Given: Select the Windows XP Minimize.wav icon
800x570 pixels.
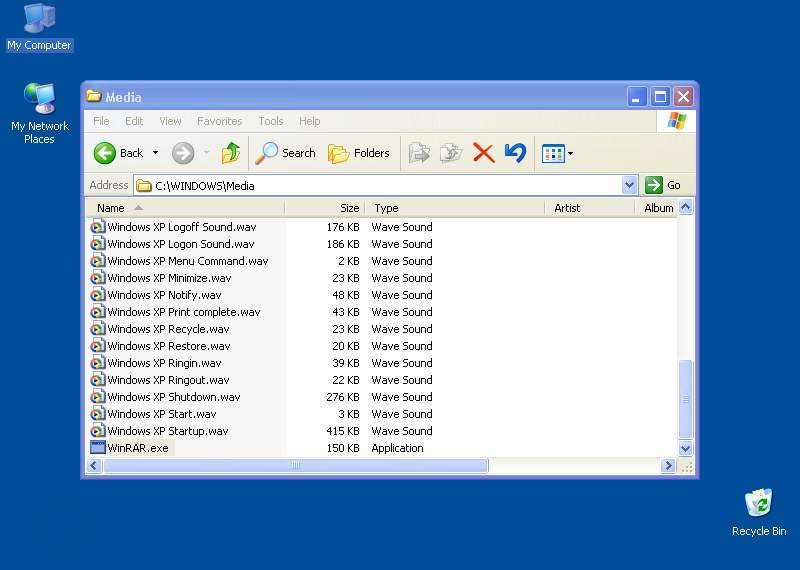Looking at the screenshot, I should [x=97, y=278].
